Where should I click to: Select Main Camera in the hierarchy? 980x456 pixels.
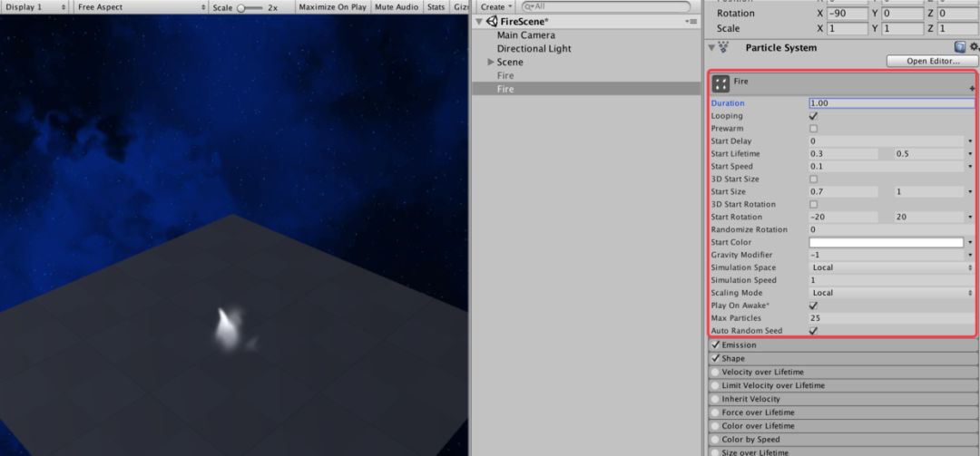point(525,35)
